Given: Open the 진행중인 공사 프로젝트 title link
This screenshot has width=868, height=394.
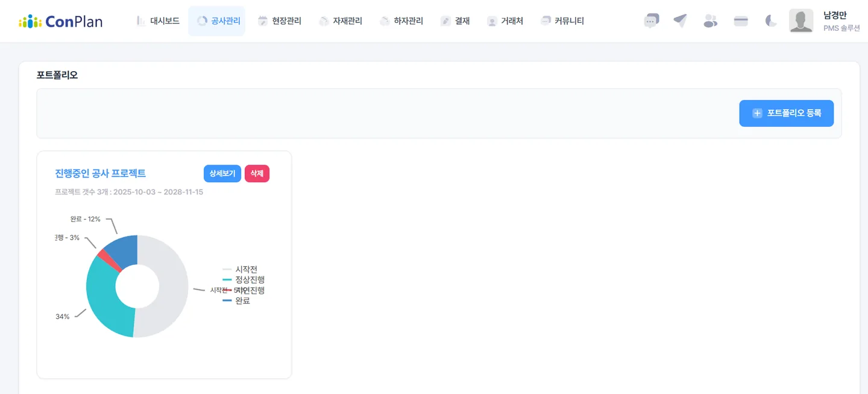Looking at the screenshot, I should pyautogui.click(x=100, y=174).
